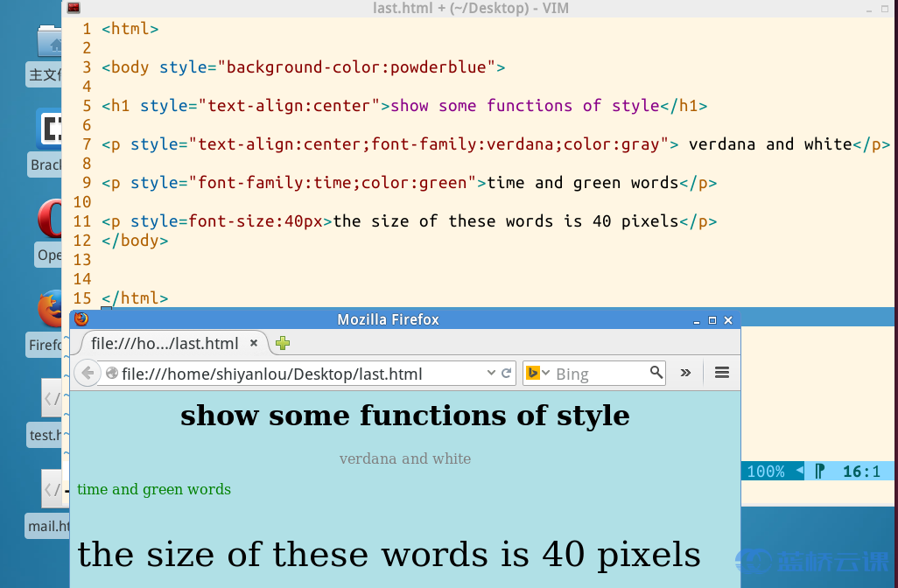Image resolution: width=898 pixels, height=588 pixels.
Task: Reload the page with refresh icon
Action: pos(506,374)
